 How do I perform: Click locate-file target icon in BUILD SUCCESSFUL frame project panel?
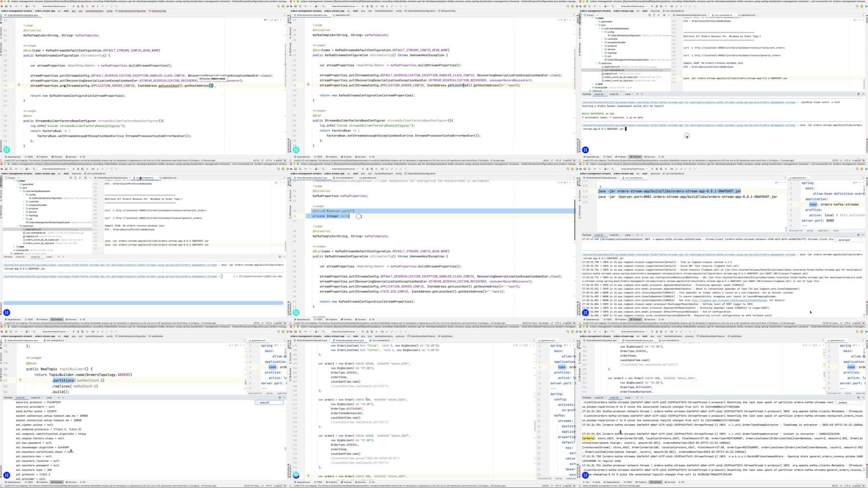point(650,15)
